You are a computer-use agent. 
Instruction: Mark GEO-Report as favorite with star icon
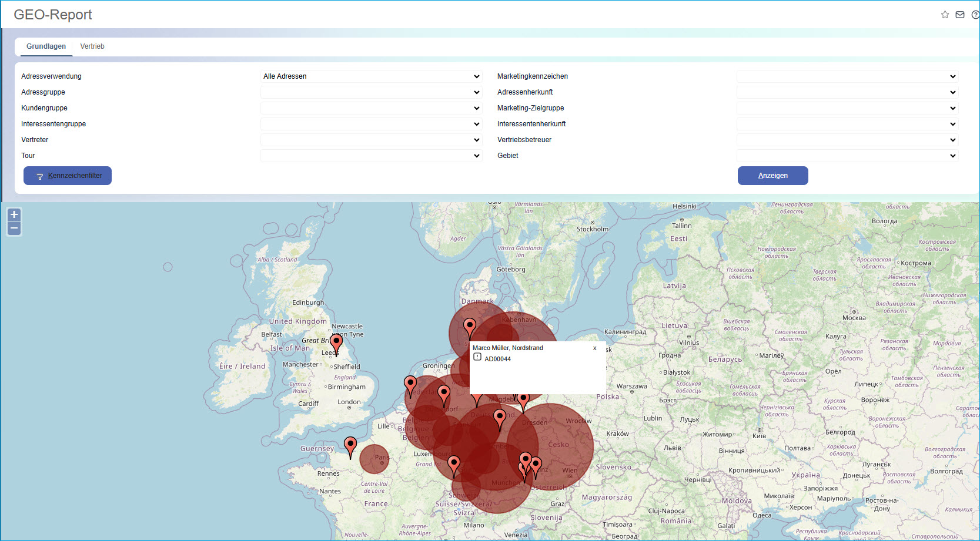[x=945, y=15]
